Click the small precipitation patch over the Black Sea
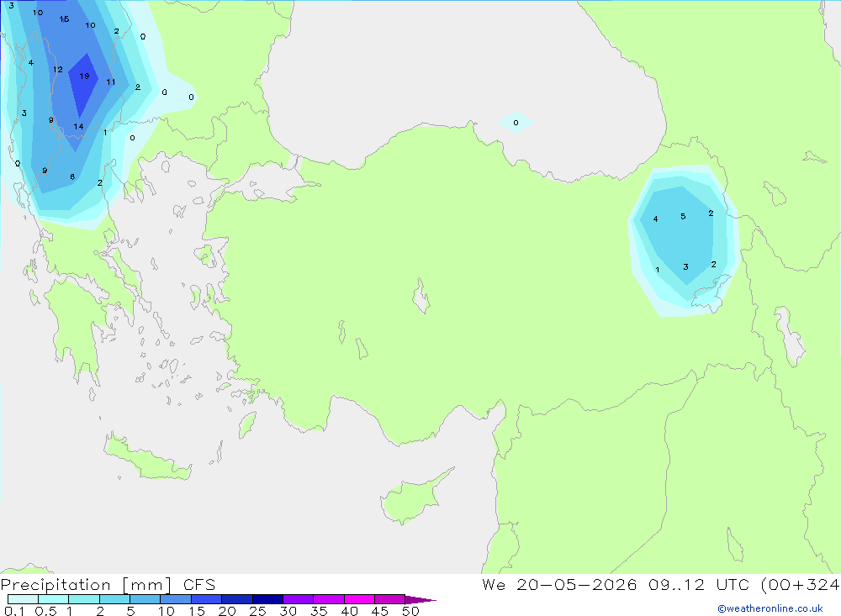Viewport: 841px width, 616px height. pos(516,123)
